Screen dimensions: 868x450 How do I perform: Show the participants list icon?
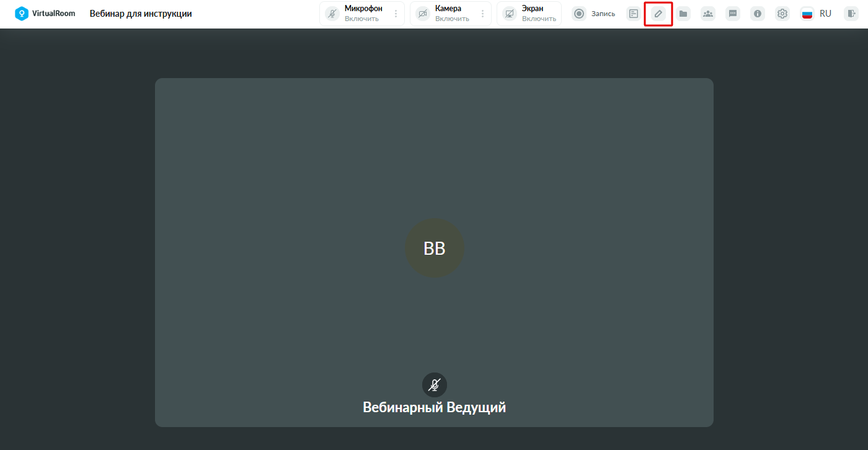point(708,14)
